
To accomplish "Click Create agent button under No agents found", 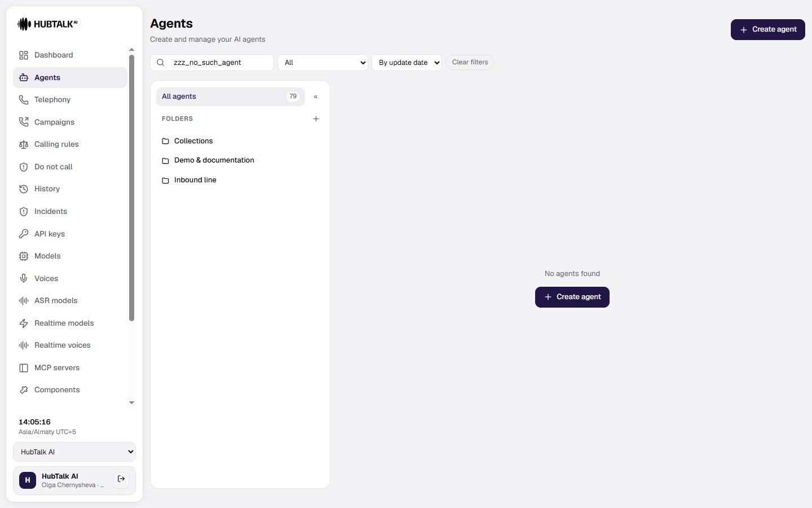I will click(572, 297).
